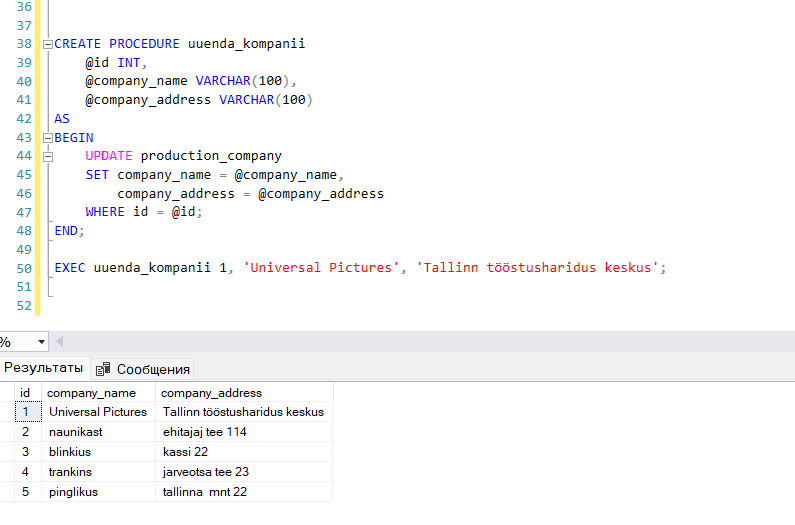795x525 pixels.
Task: Select the cell with id 2
Action: [27, 432]
